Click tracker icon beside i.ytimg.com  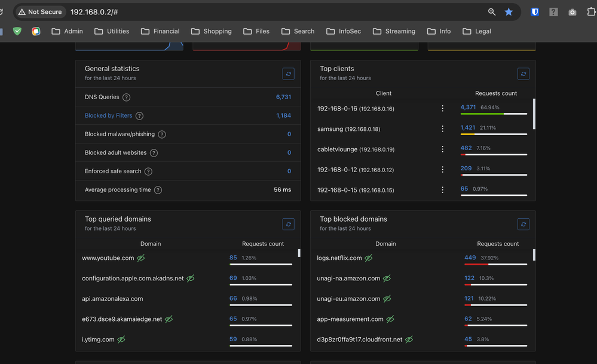[x=121, y=339]
